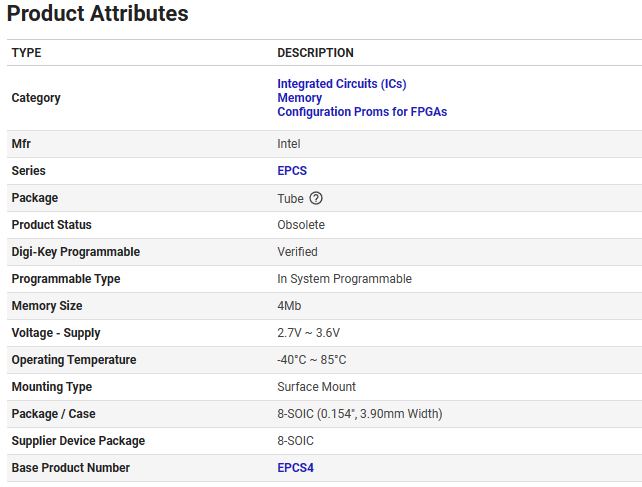Click the Tube package value text
This screenshot has height=487, width=642.
point(290,198)
